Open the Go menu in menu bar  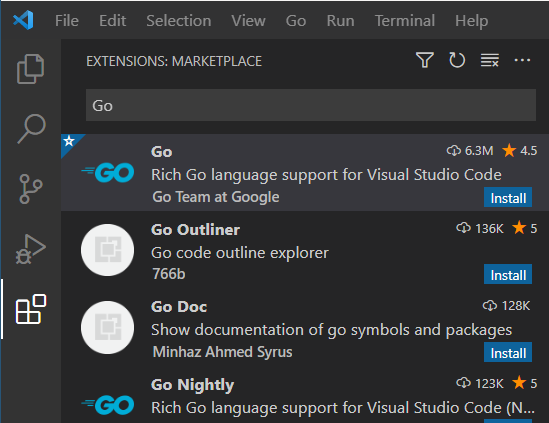(x=296, y=21)
